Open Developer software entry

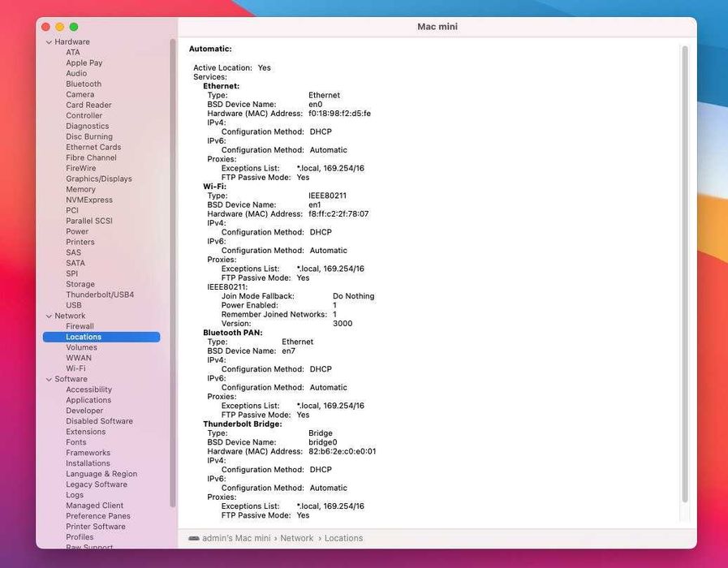tap(84, 411)
